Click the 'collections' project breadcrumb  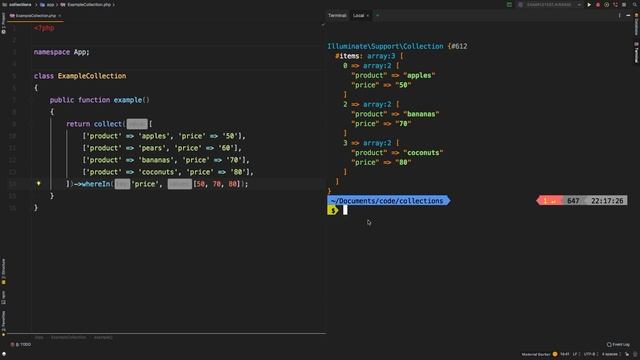coord(20,4)
